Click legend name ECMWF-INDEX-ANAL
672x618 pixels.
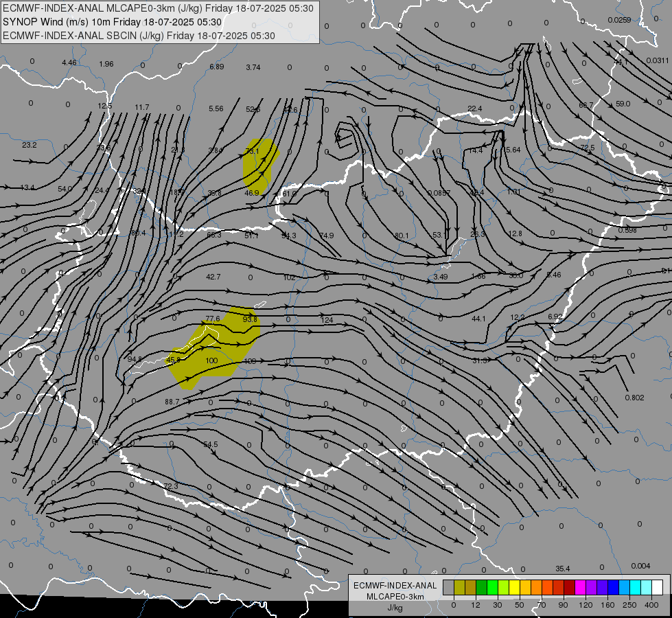coord(395,586)
